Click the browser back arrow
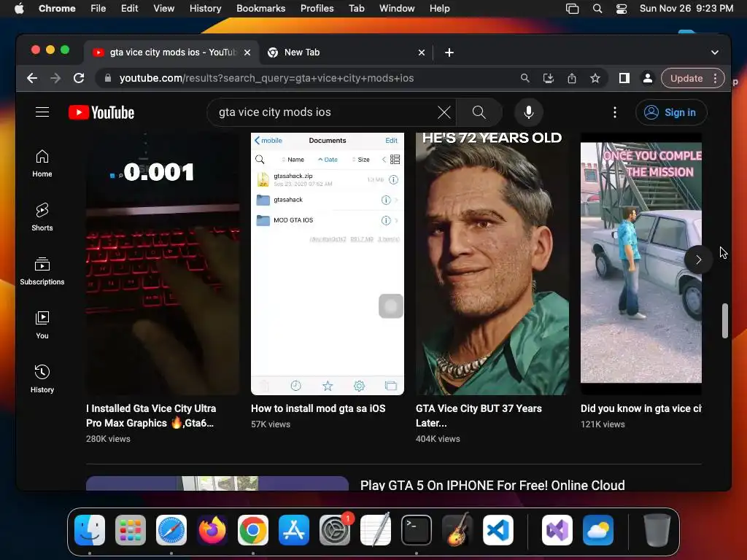 [x=32, y=78]
